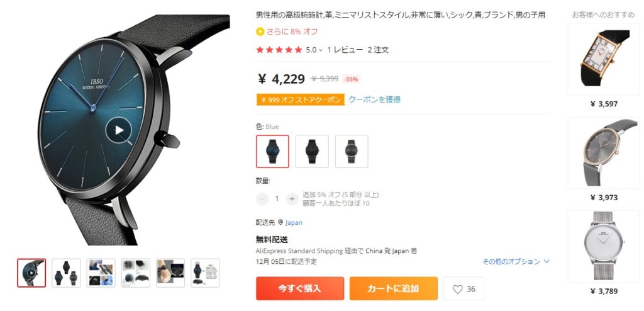Click the yellow plus coin icon beside 8% off
644x311 pixels.
pyautogui.click(x=260, y=31)
